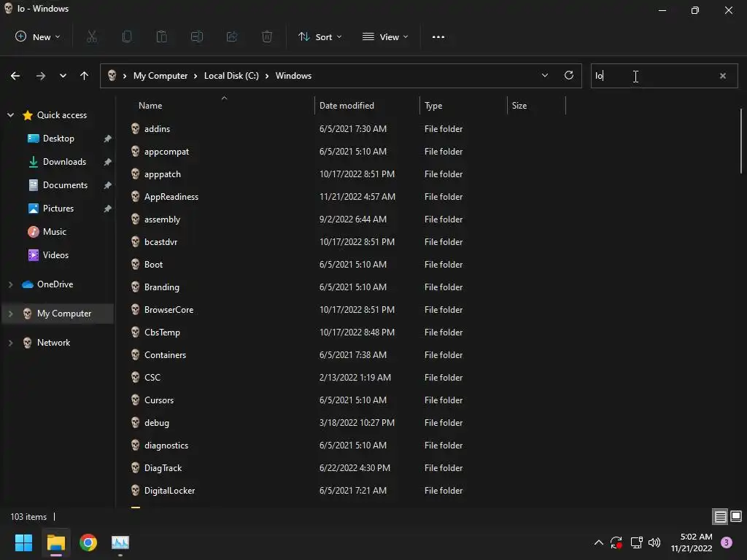The width and height of the screenshot is (747, 560).
Task: Refresh the current folder view
Action: (x=569, y=75)
